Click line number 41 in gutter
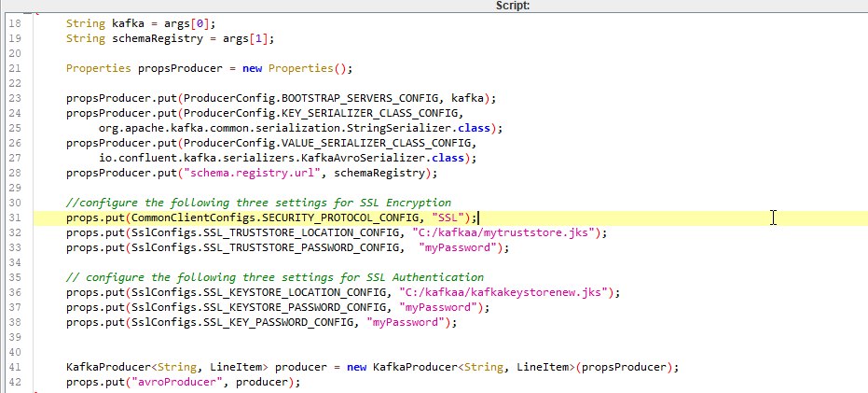Screen dimensions: 868x393 (15, 367)
